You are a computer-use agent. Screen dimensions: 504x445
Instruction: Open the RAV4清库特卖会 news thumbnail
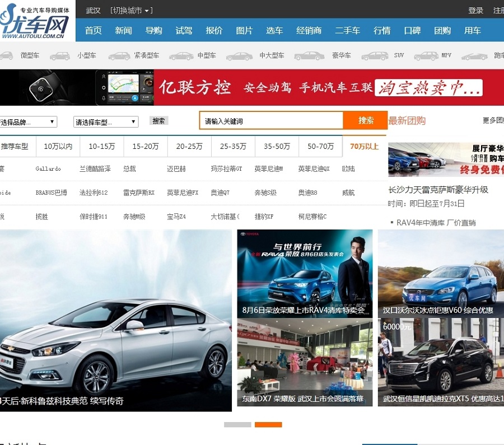pos(305,273)
